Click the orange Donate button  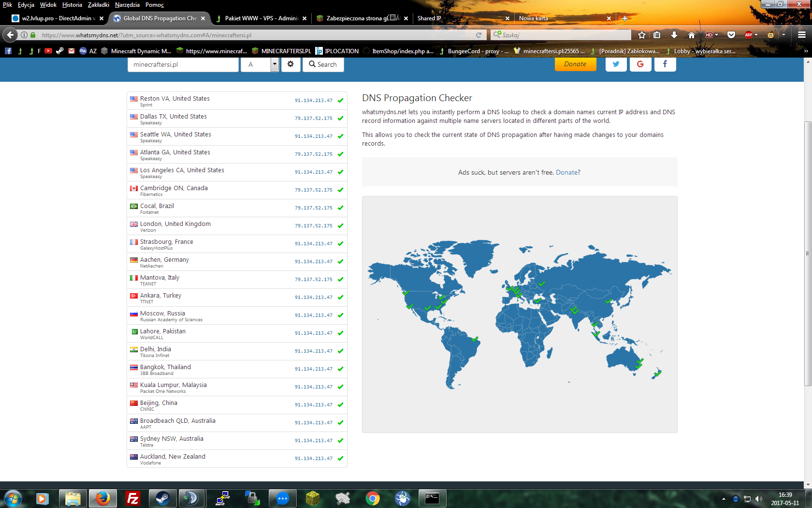pyautogui.click(x=575, y=64)
